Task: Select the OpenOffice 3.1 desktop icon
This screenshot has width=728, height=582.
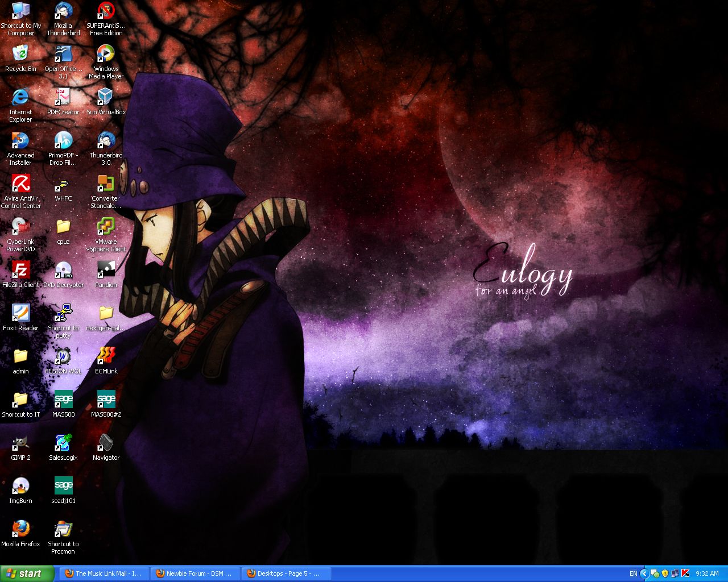Action: tap(63, 62)
